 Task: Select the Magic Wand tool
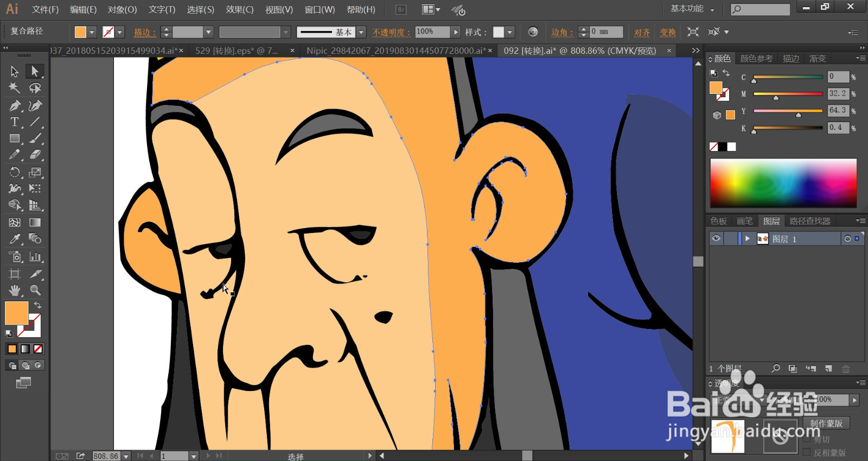(x=15, y=88)
